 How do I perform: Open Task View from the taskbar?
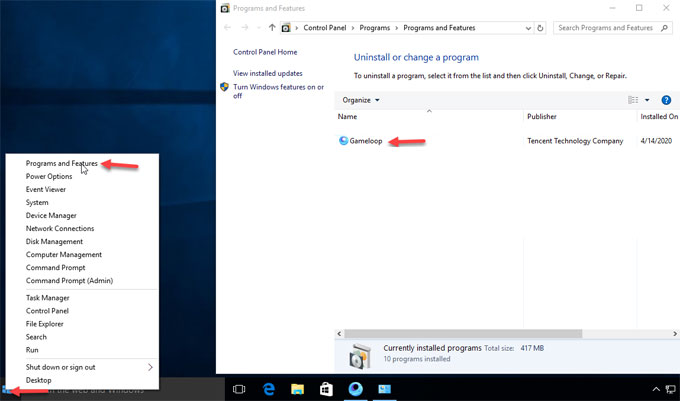point(239,389)
